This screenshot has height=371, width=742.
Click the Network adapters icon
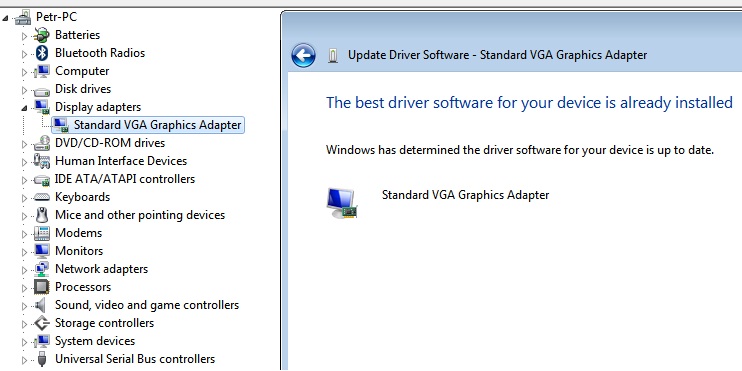(x=42, y=269)
